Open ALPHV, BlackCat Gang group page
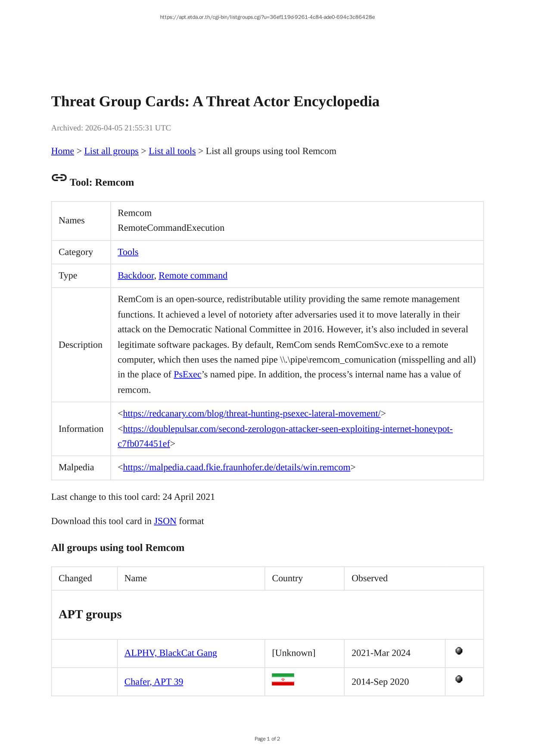The height and width of the screenshot is (756, 535). pyautogui.click(x=171, y=653)
